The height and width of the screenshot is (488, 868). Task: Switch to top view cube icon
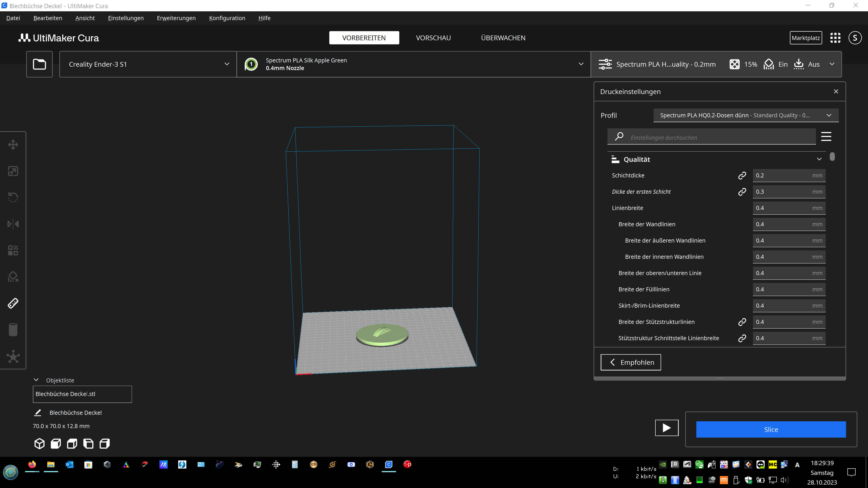coord(72,443)
